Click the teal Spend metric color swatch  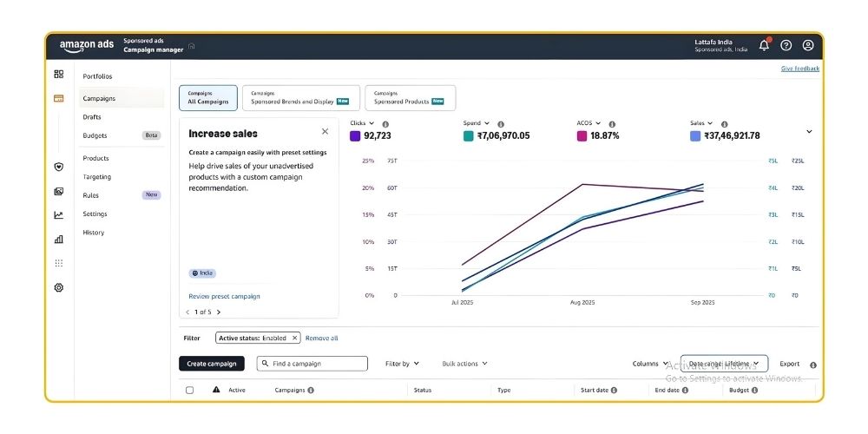(x=469, y=136)
